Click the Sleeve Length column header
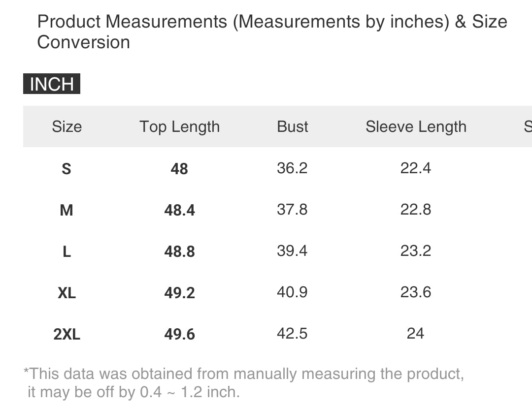532x406 pixels. tap(416, 126)
